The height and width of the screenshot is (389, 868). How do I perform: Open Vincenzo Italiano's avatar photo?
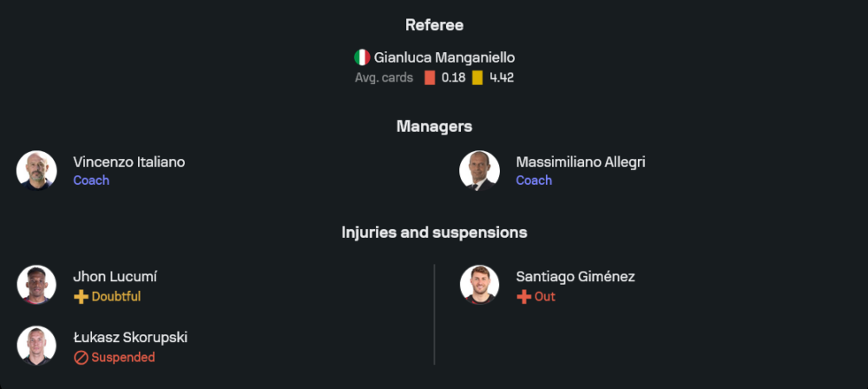point(36,170)
